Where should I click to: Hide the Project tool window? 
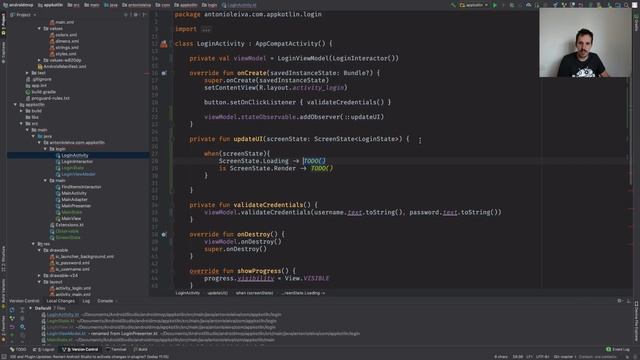click(144, 15)
